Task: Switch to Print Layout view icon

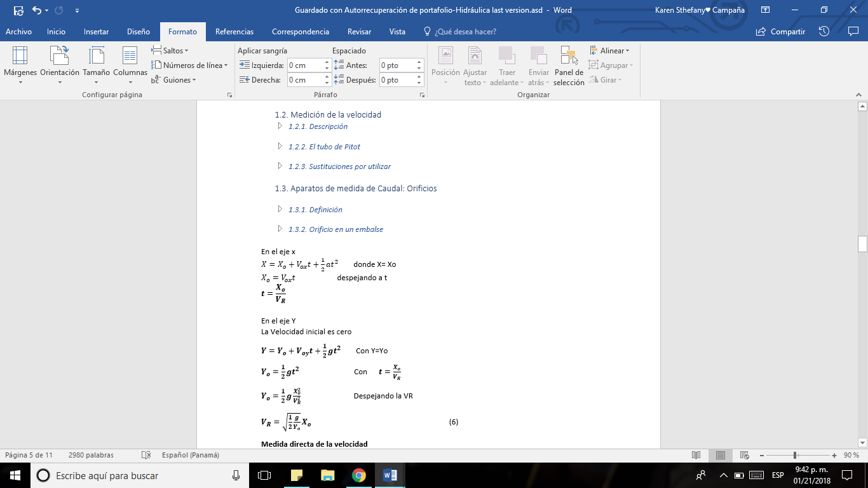Action: [x=721, y=455]
